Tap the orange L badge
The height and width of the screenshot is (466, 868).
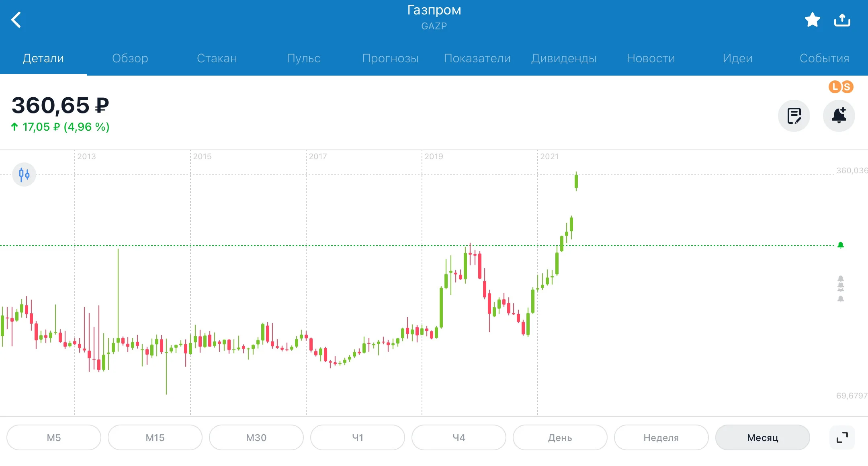(x=835, y=87)
